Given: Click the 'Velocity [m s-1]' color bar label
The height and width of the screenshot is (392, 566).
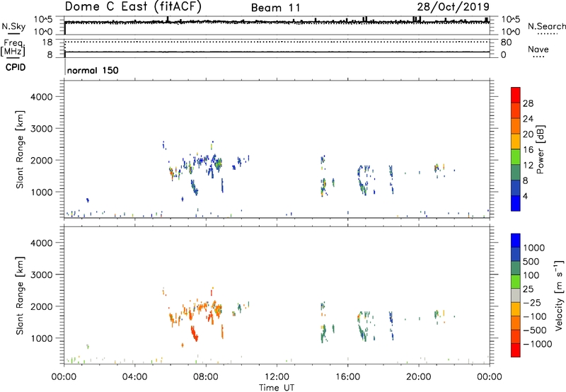Looking at the screenshot, I should click(559, 295).
